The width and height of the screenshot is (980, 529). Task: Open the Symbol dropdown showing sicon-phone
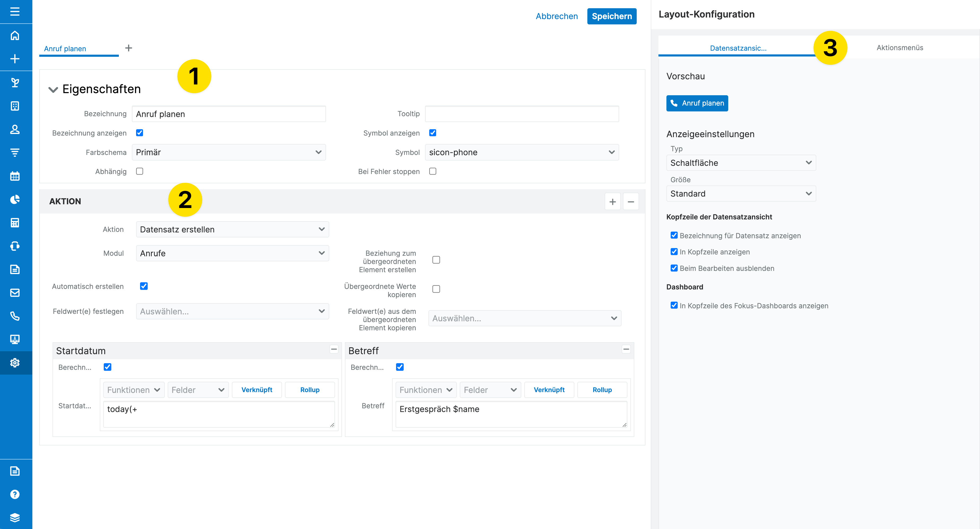[522, 152]
